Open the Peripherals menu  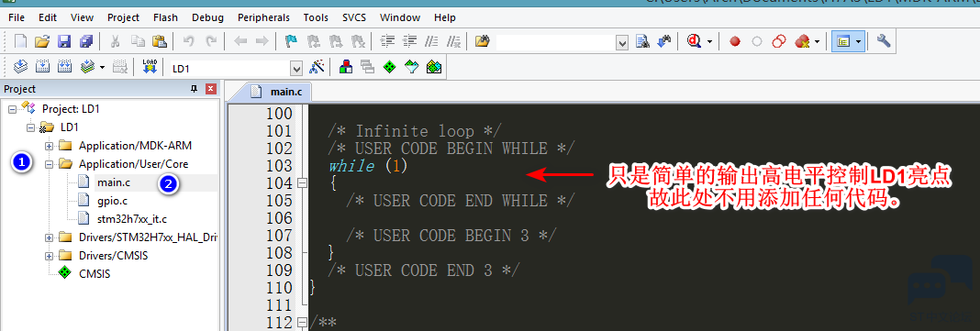(x=263, y=17)
